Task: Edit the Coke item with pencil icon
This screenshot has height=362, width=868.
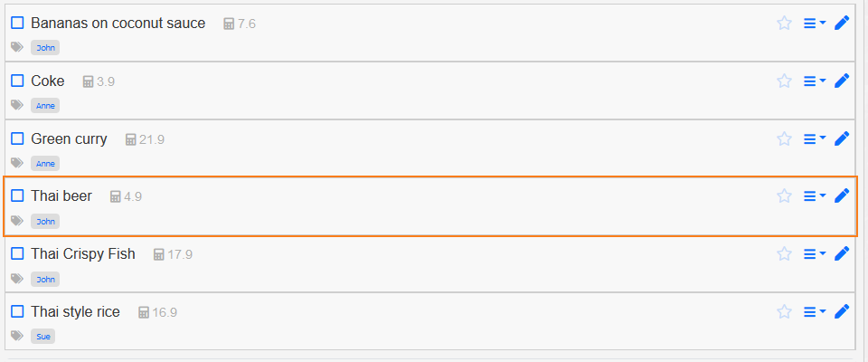Action: pyautogui.click(x=842, y=81)
